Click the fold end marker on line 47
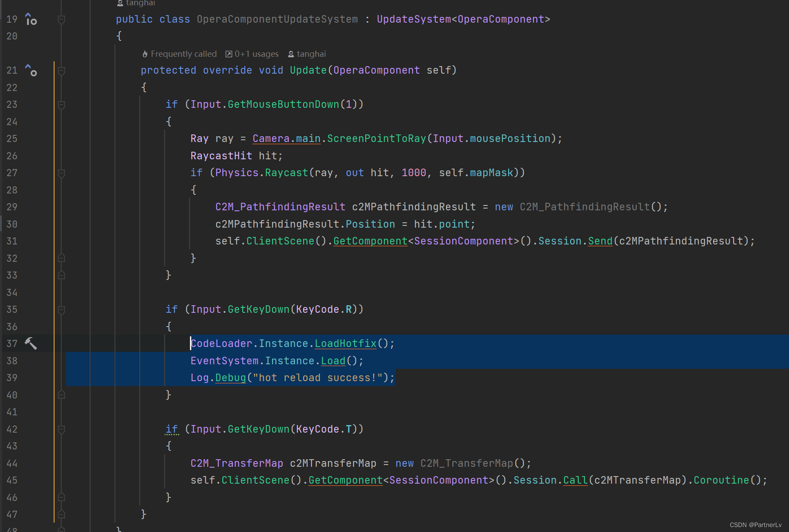The width and height of the screenshot is (789, 532). 62,514
